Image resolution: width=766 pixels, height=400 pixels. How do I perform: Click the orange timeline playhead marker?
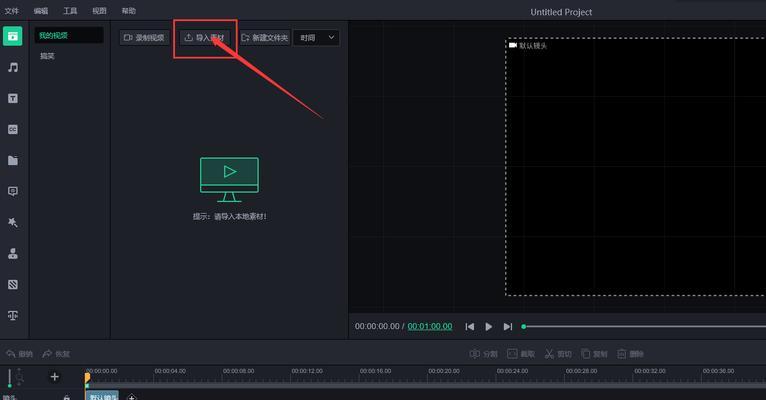pos(87,378)
